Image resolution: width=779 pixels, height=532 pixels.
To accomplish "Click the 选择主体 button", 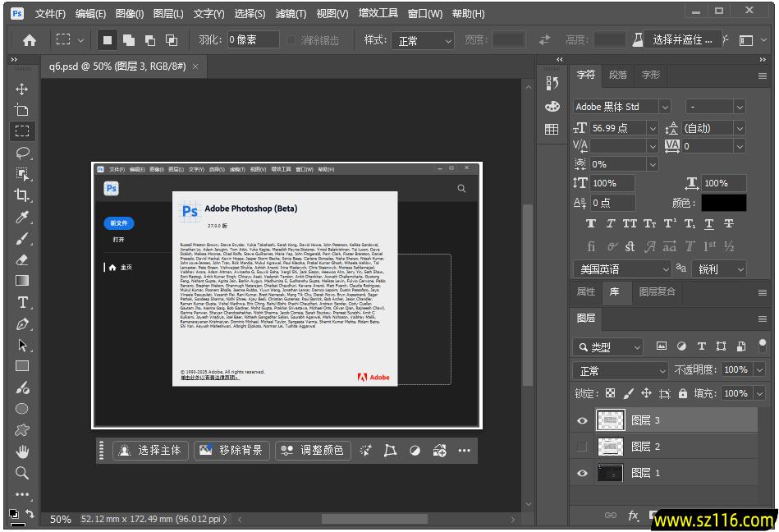I will click(x=150, y=450).
